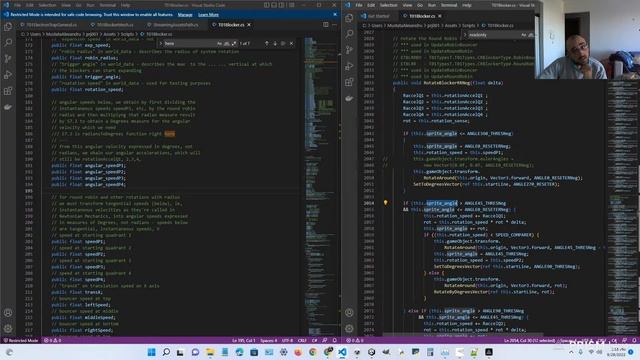The image size is (640, 360).
Task: Click errors and warnings indicator in left status bar
Action: [52, 340]
